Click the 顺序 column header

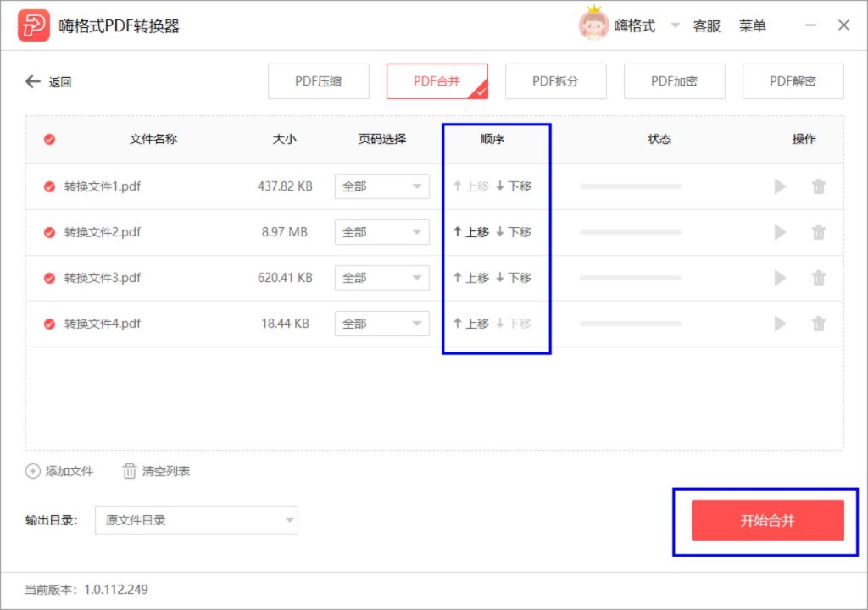tap(492, 139)
